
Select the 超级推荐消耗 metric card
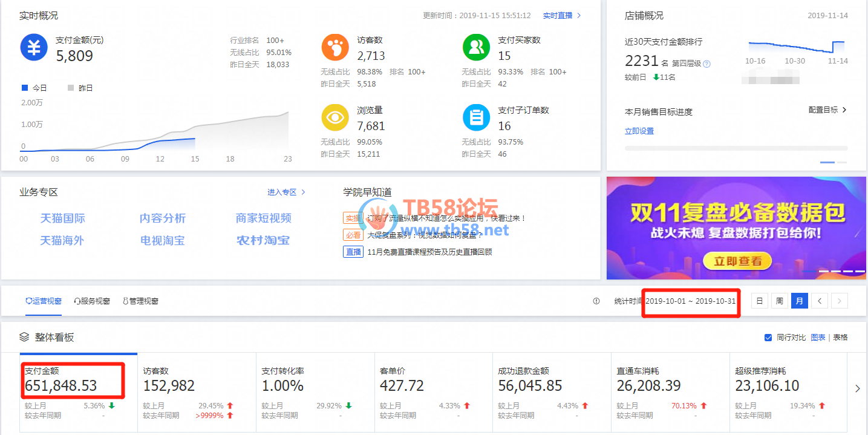point(789,393)
